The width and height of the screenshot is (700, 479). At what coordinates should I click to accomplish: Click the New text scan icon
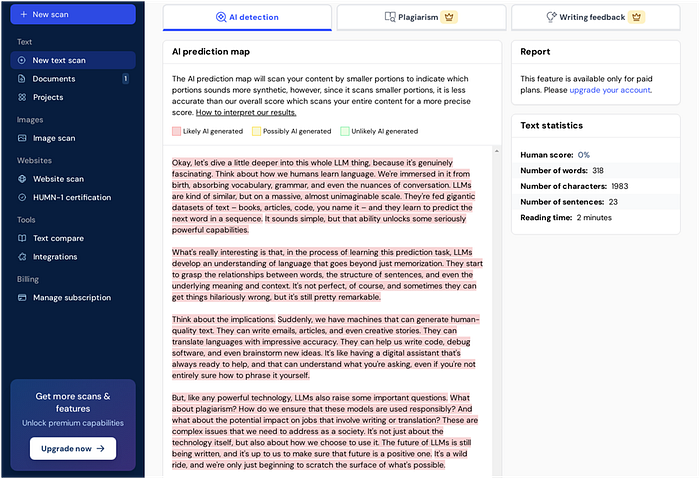point(22,60)
